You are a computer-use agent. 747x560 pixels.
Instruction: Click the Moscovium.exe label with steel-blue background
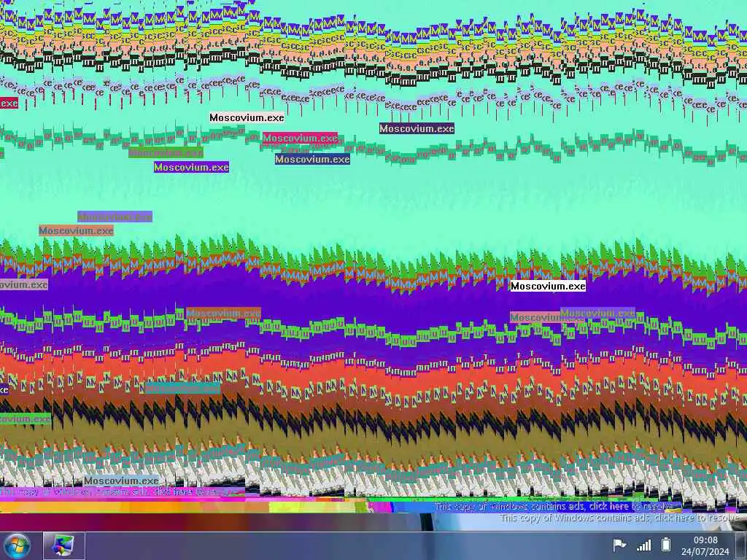click(312, 160)
